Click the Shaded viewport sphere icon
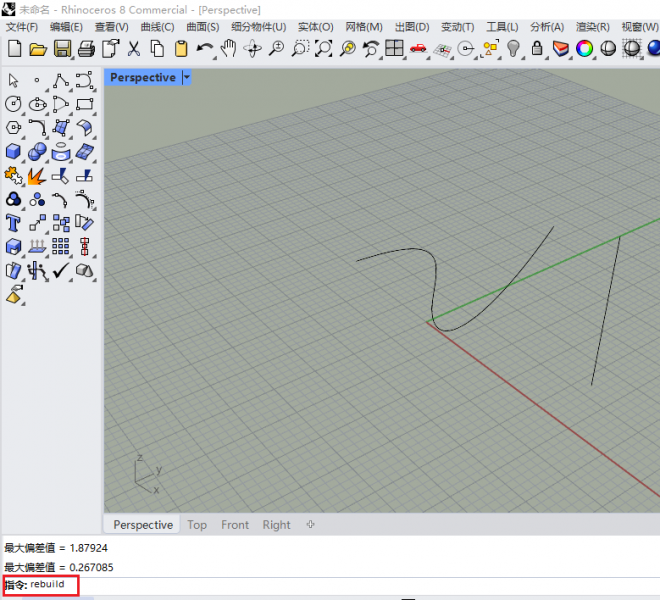This screenshot has width=660, height=600. coord(608,49)
